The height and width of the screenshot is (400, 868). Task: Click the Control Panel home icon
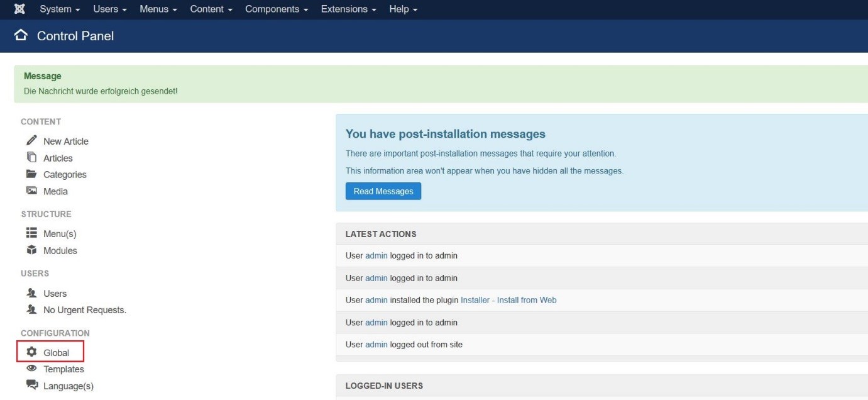[x=21, y=36]
